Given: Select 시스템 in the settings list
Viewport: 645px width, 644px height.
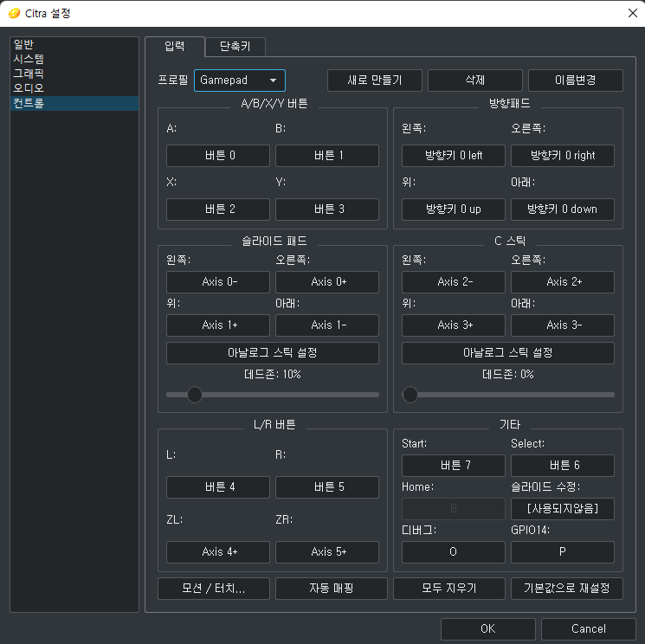Looking at the screenshot, I should pos(74,59).
